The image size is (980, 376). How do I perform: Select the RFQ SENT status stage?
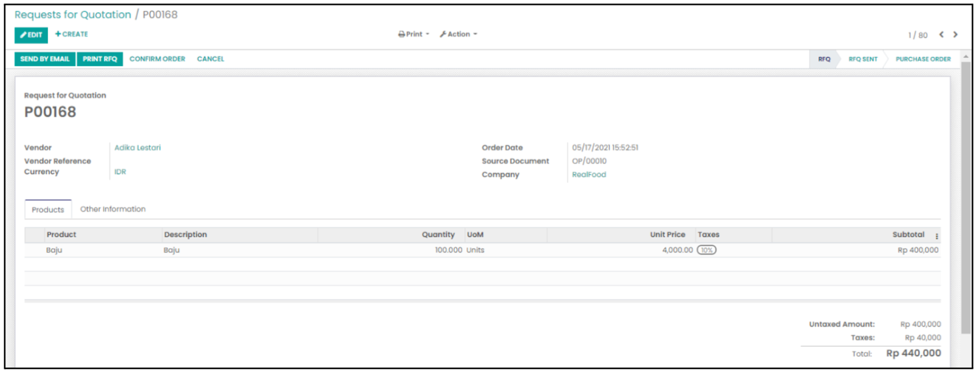[x=863, y=59]
